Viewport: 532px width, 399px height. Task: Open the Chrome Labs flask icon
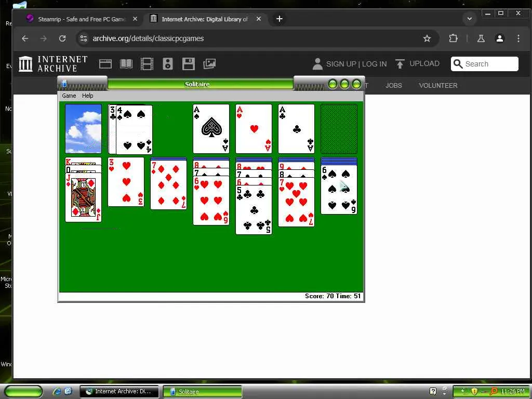point(481,38)
